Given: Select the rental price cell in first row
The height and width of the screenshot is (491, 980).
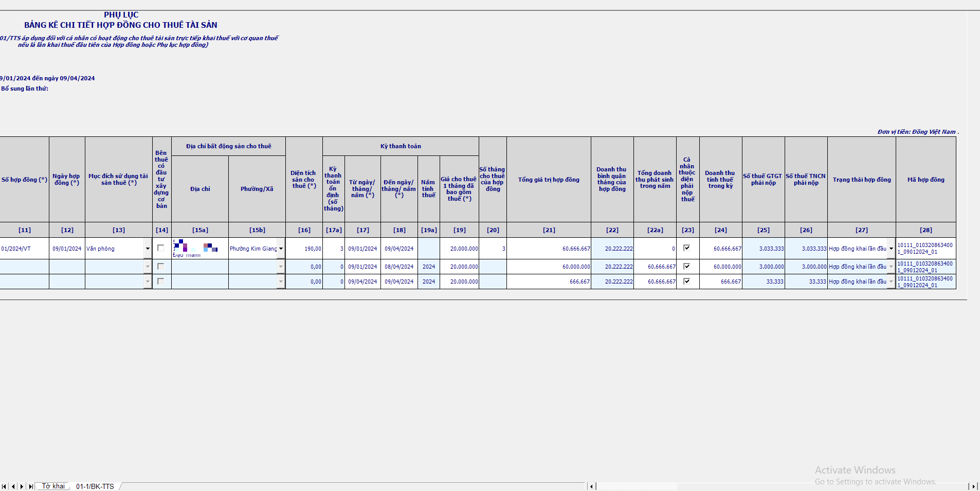Looking at the screenshot, I should tap(459, 249).
